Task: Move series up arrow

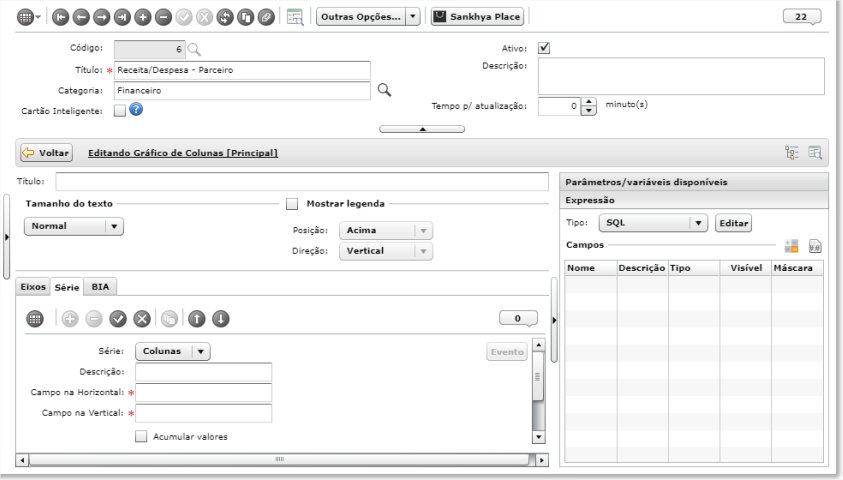Action: (197, 319)
